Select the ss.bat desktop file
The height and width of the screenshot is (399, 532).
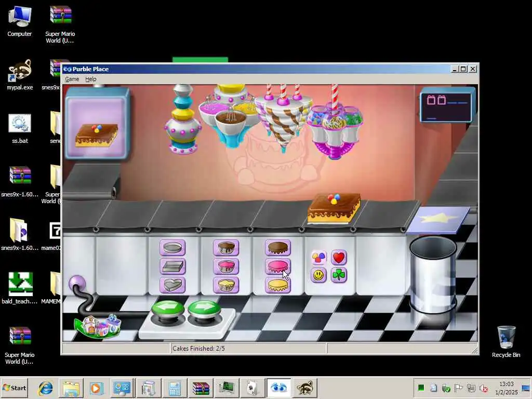click(x=20, y=128)
